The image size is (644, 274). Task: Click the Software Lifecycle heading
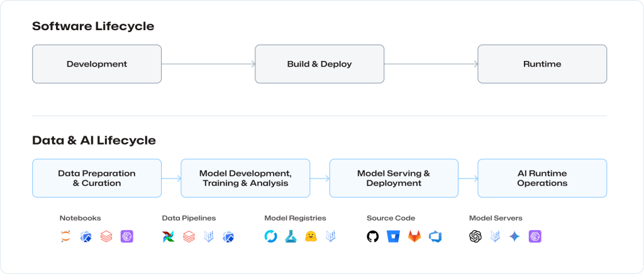93,26
